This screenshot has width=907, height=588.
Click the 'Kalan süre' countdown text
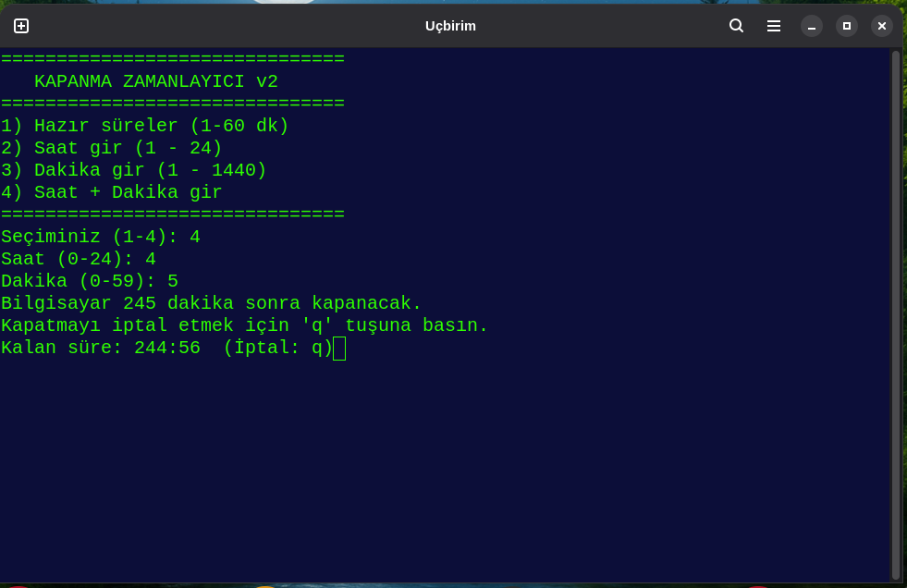pos(100,348)
